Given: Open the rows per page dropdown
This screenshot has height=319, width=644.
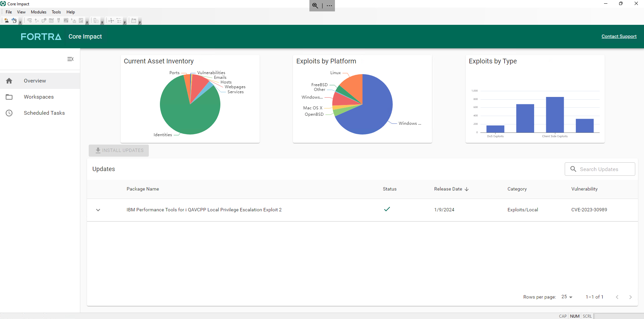Looking at the screenshot, I should pyautogui.click(x=567, y=297).
